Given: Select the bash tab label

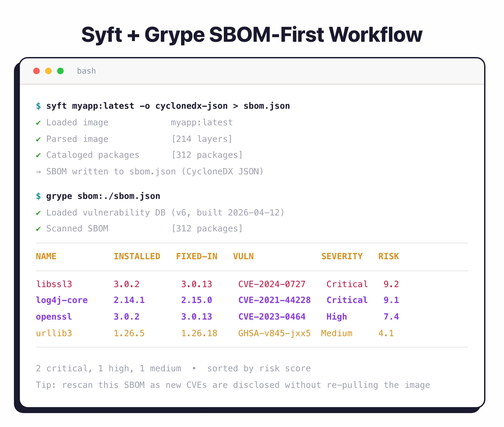Looking at the screenshot, I should tap(86, 71).
